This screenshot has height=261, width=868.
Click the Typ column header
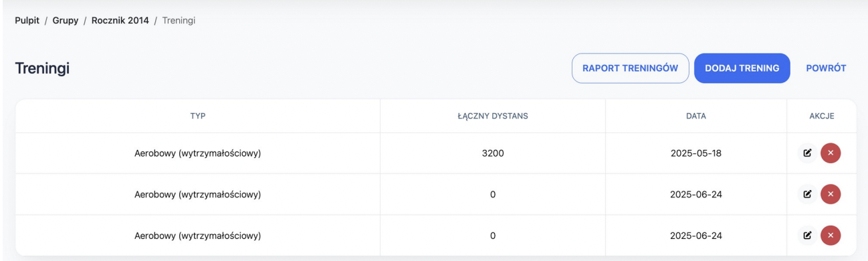click(198, 116)
